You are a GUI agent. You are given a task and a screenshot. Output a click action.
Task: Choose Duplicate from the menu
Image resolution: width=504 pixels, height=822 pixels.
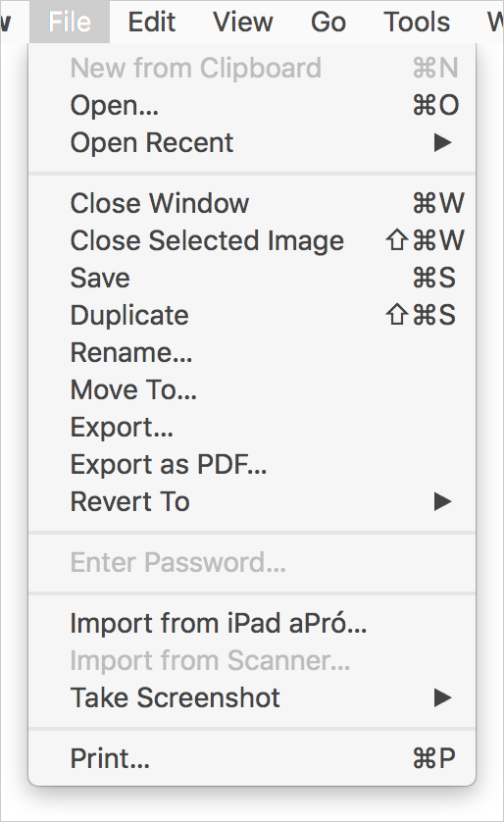(252, 315)
